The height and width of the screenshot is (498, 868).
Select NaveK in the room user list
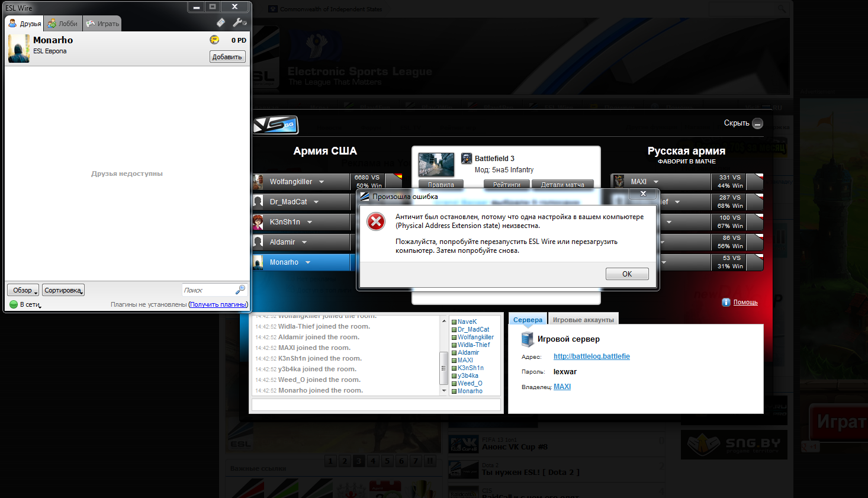(x=467, y=322)
